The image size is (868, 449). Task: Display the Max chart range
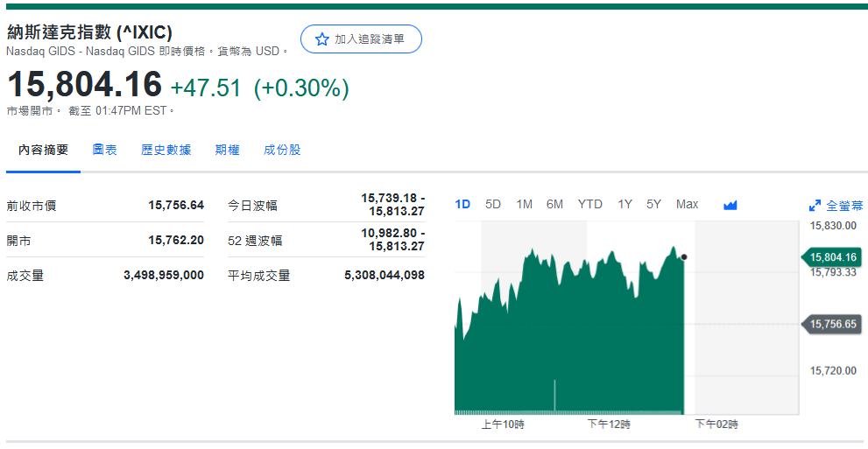687,204
